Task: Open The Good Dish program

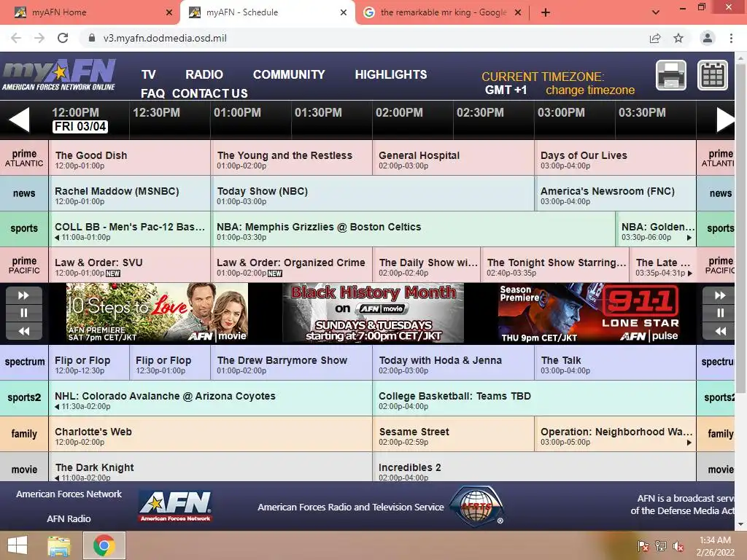Action: [x=130, y=157]
